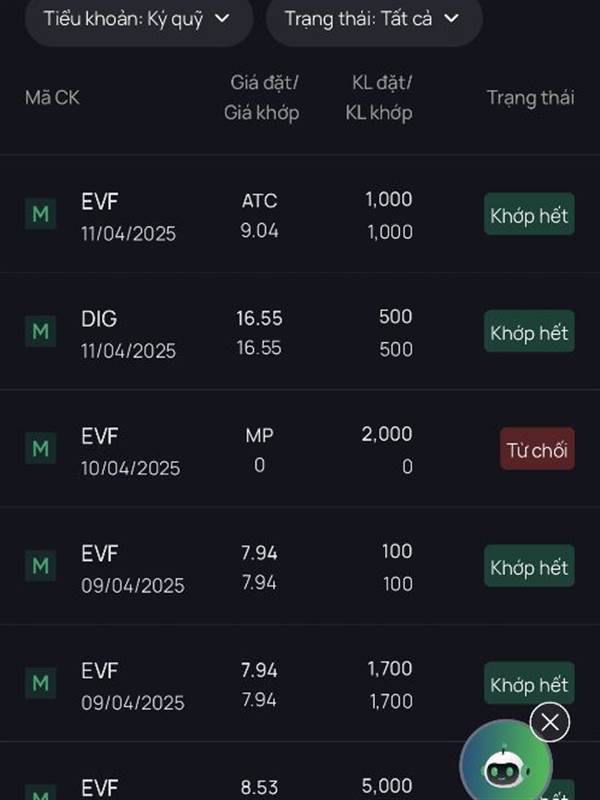Click the M icon for 1,700-share EVF order

click(x=40, y=684)
